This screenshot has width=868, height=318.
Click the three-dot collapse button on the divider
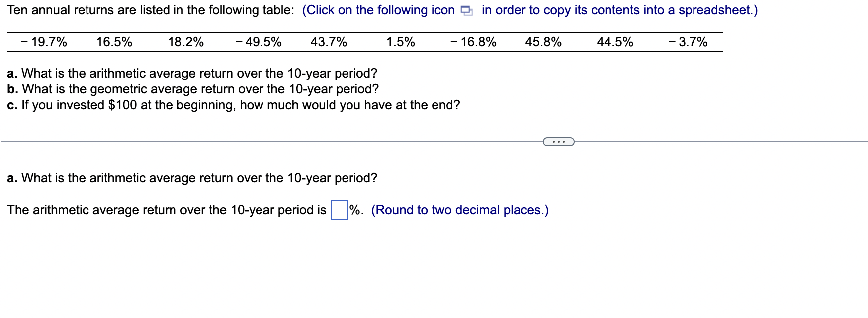(x=558, y=142)
